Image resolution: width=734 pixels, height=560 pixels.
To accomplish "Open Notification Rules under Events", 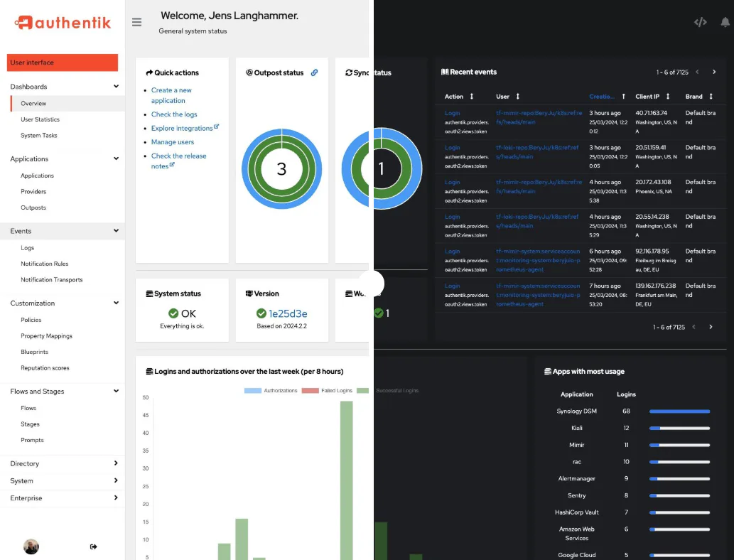I will [x=45, y=264].
